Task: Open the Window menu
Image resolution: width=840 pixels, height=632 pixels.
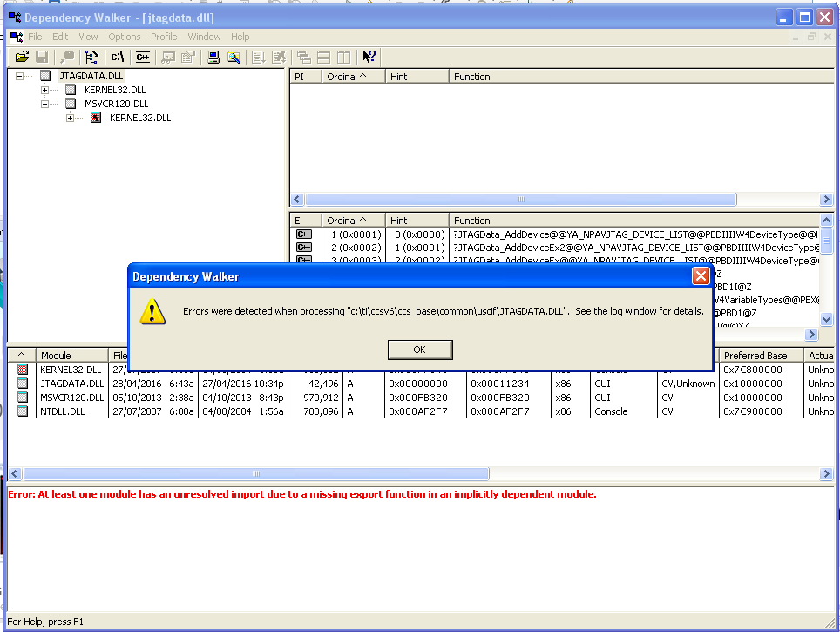Action: 204,37
